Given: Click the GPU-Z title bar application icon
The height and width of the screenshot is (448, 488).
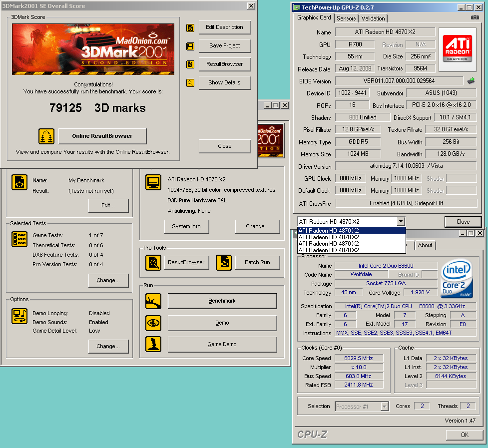Looking at the screenshot, I should 297,7.
